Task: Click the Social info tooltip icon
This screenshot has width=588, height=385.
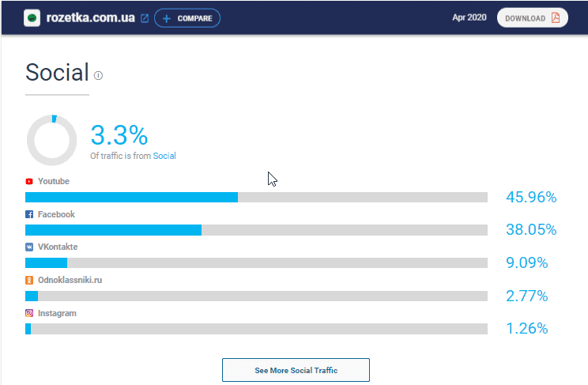Action: (x=99, y=76)
